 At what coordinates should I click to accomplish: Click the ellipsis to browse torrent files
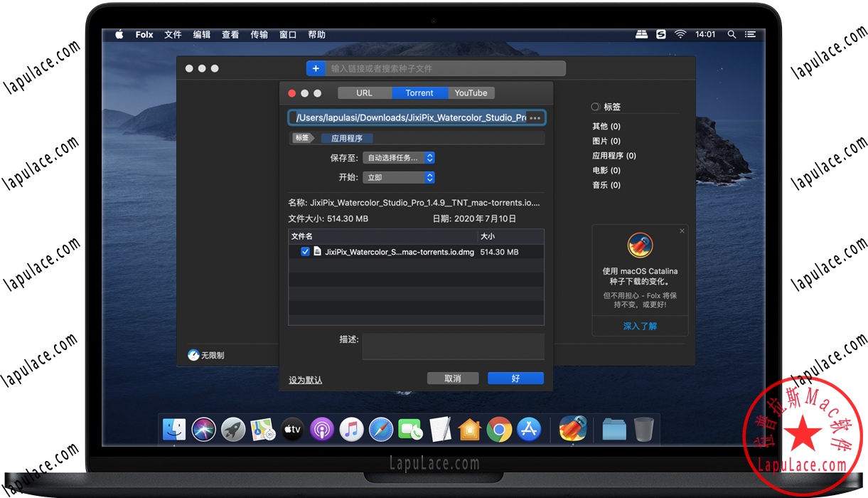(x=535, y=117)
